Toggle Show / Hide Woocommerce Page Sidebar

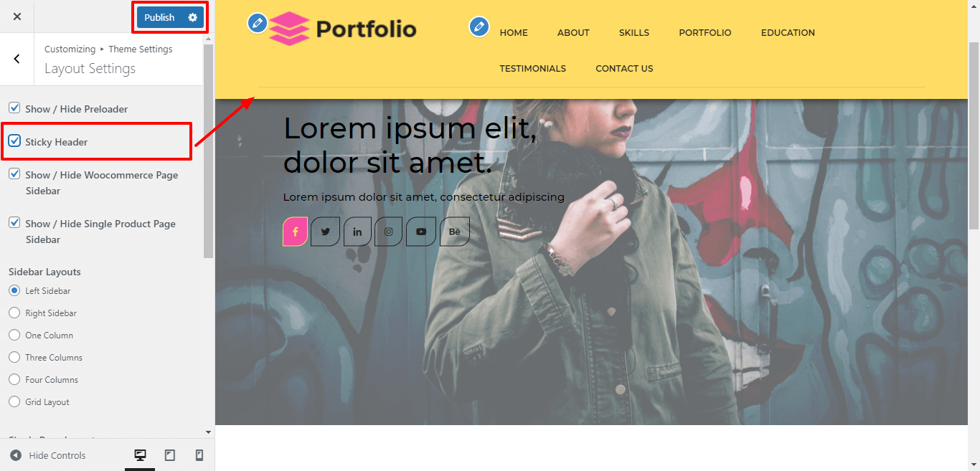(14, 173)
